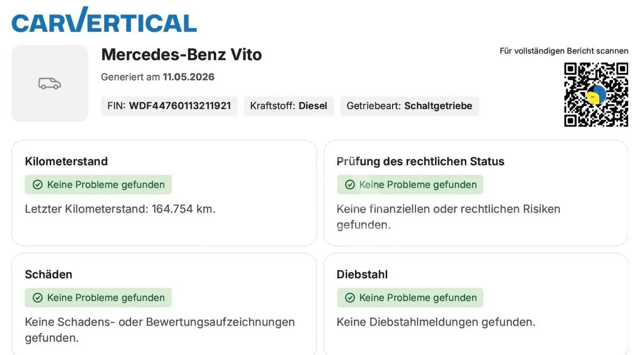Click the checkmark icon under Schäden
Viewport: 644px width, 355px height.
pyautogui.click(x=37, y=298)
